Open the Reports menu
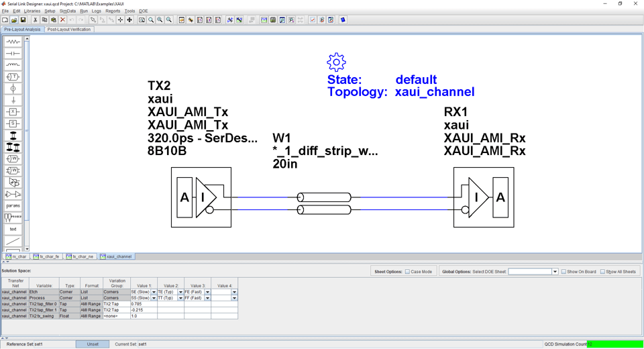This screenshot has height=349, width=644. pyautogui.click(x=113, y=11)
